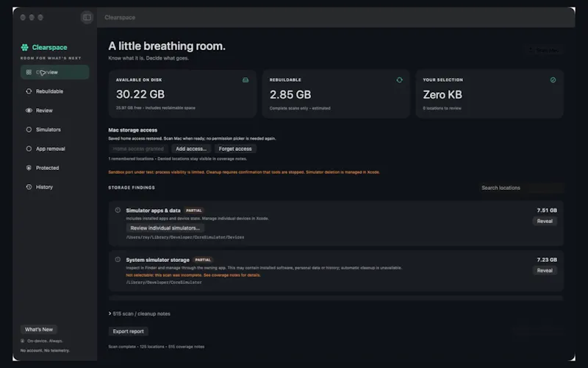Image resolution: width=588 pixels, height=368 pixels.
Task: Click the Overview grid icon in sidebar
Action: point(29,72)
